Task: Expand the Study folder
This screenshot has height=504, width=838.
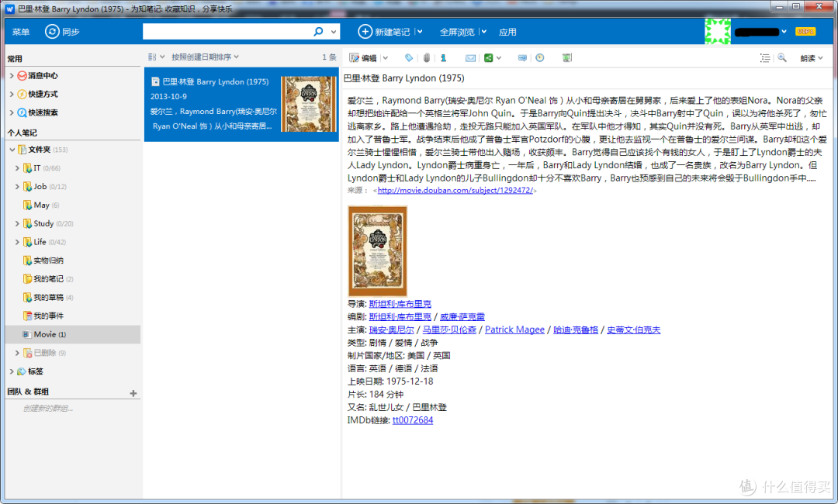Action: [17, 224]
